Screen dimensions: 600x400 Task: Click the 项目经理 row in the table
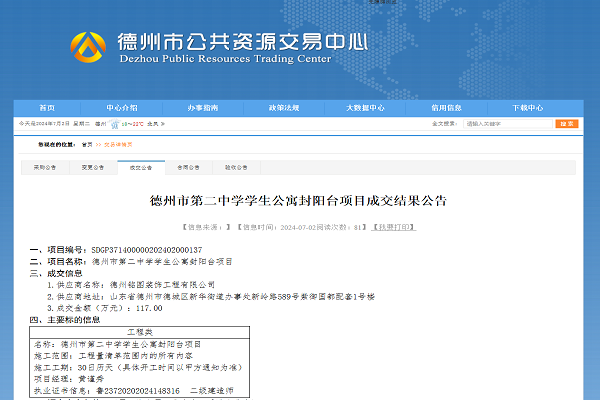pyautogui.click(x=69, y=379)
